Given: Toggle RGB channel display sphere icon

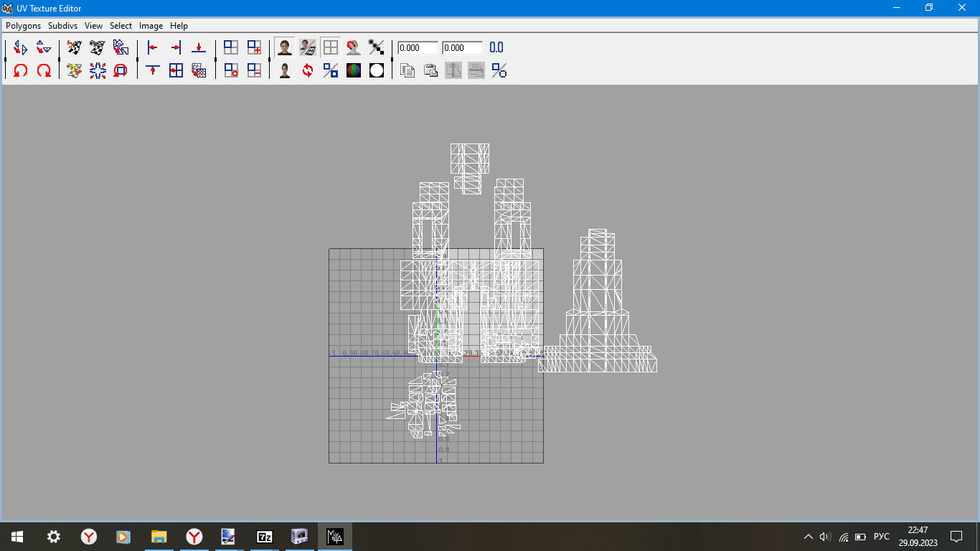Looking at the screenshot, I should pyautogui.click(x=354, y=70).
